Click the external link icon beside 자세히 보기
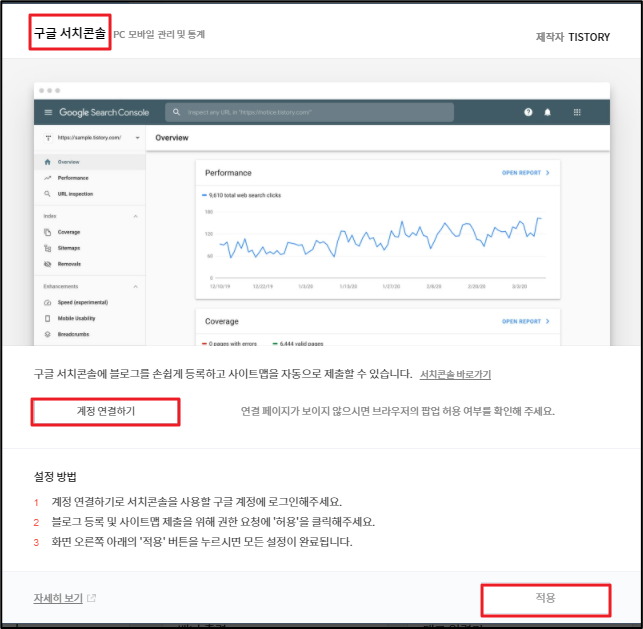Viewport: 643px width, 629px height. pos(91,598)
